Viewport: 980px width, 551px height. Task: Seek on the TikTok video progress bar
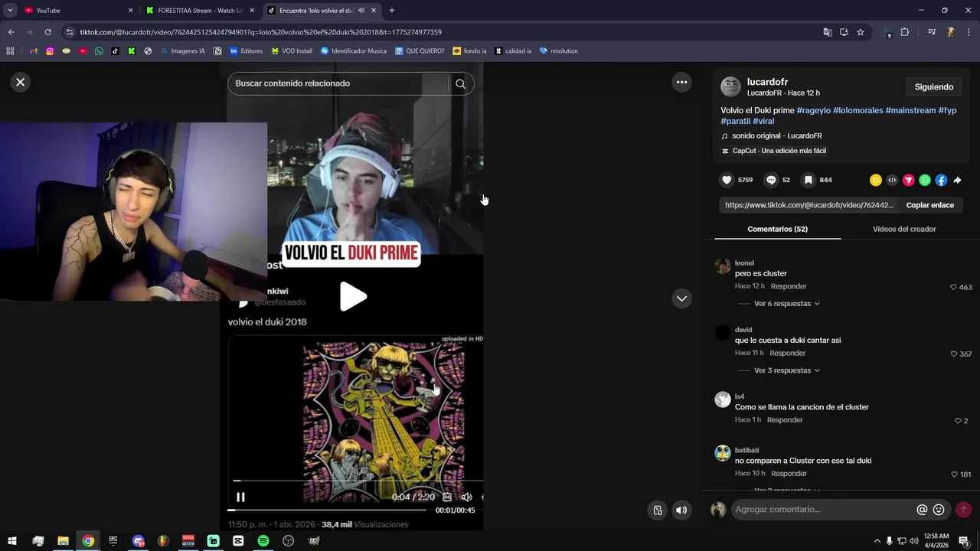pyautogui.click(x=326, y=510)
